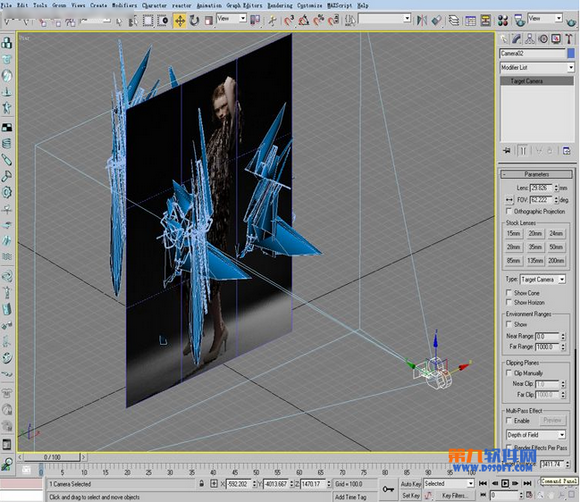The width and height of the screenshot is (581, 502).
Task: Click the Mirror tool icon
Action: coord(421,20)
